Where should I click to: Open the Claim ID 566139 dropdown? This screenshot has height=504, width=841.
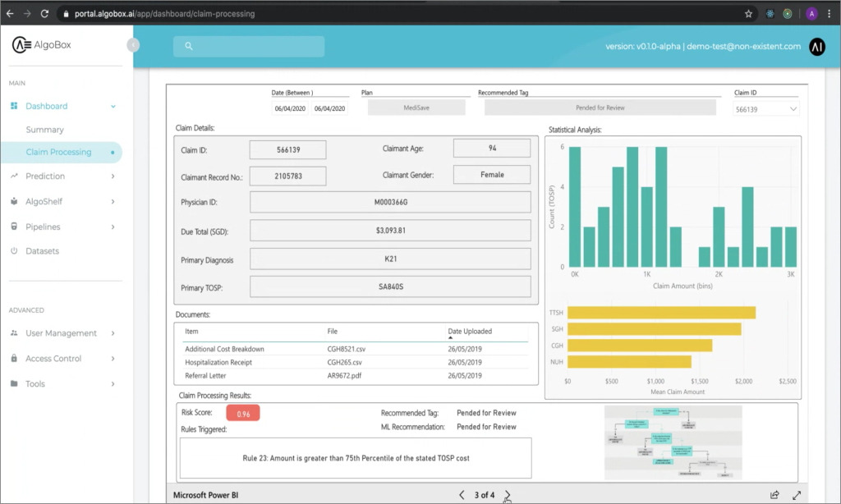pos(766,109)
